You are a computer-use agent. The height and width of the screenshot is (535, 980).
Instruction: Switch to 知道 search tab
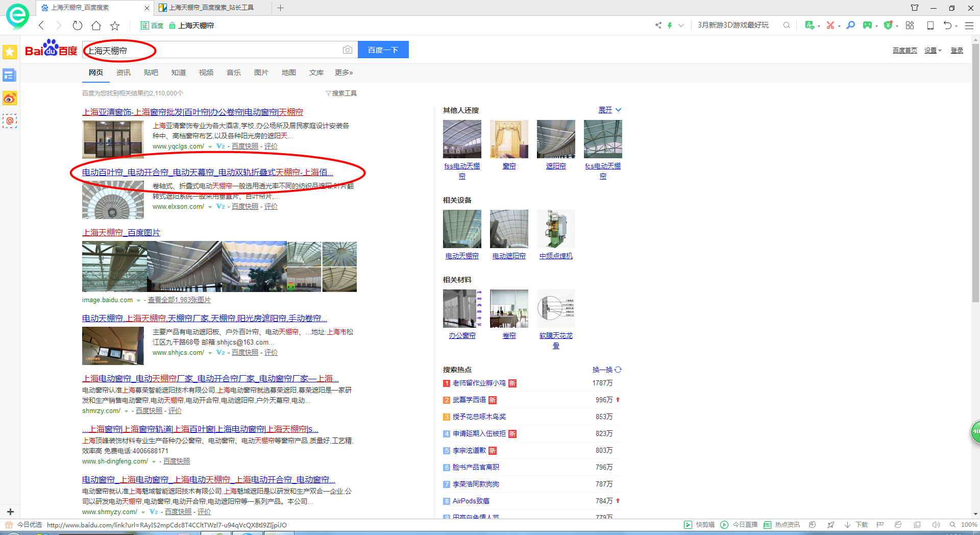[x=179, y=72]
